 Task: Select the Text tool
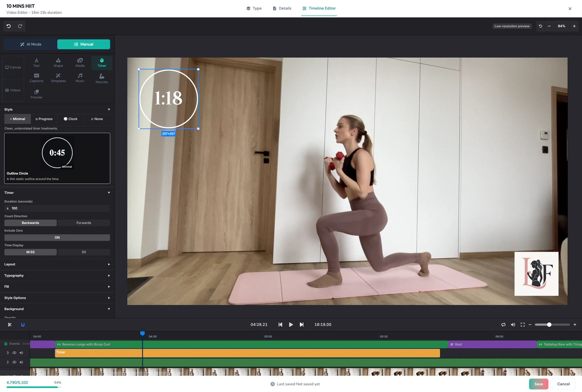coord(37,63)
